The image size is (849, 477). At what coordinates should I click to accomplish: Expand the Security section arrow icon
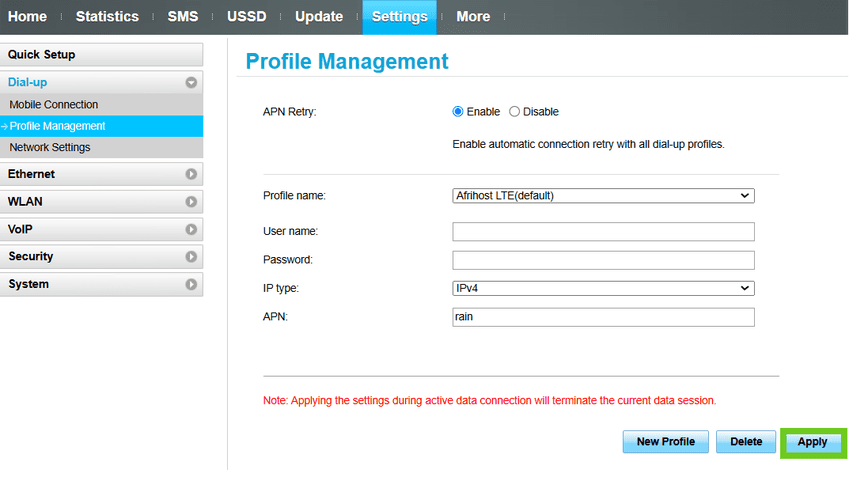pyautogui.click(x=191, y=257)
